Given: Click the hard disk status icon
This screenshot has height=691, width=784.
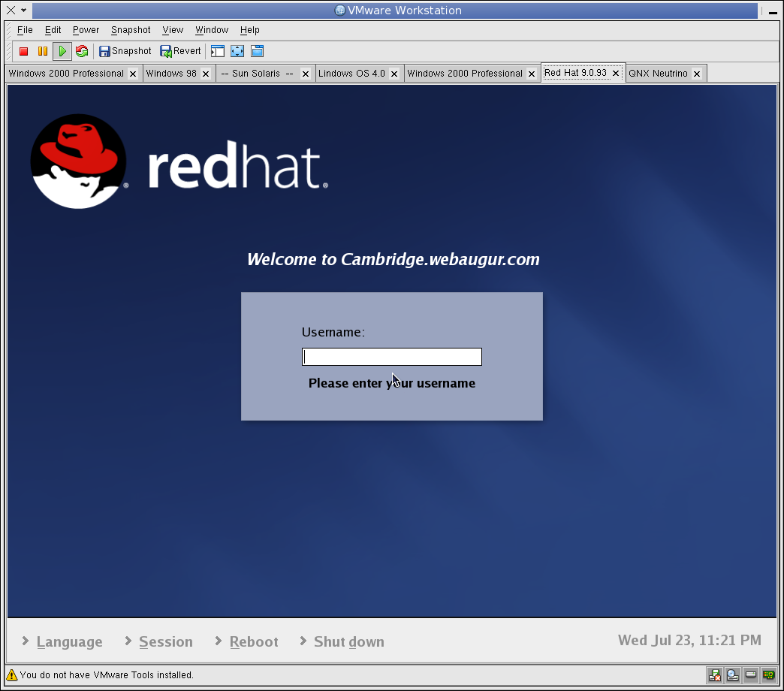Looking at the screenshot, I should [x=750, y=675].
